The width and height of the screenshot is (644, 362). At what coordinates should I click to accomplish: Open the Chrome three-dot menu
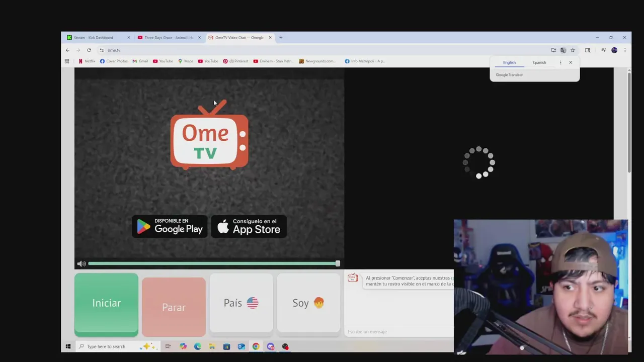tap(625, 50)
